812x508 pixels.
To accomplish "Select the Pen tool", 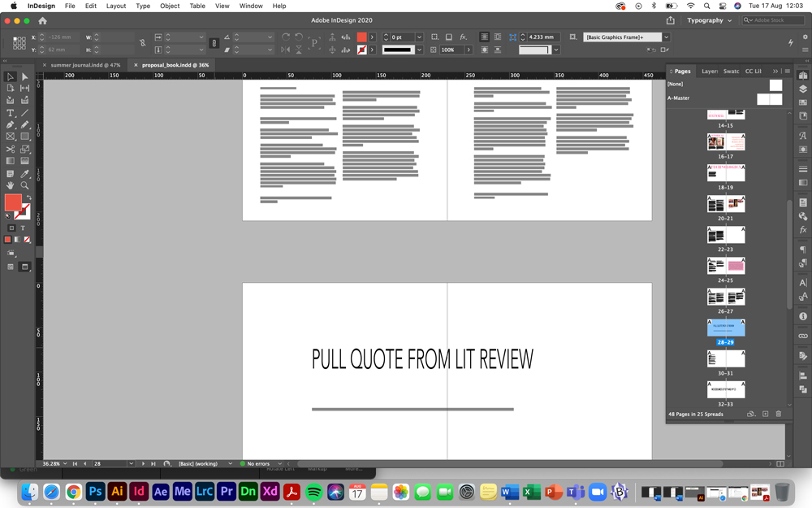I will (x=11, y=124).
